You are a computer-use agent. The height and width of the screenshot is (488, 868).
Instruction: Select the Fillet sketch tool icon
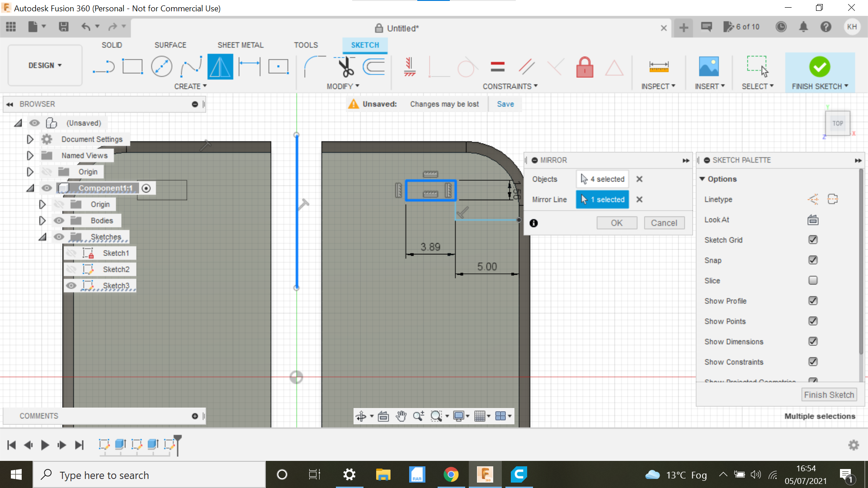(x=311, y=66)
